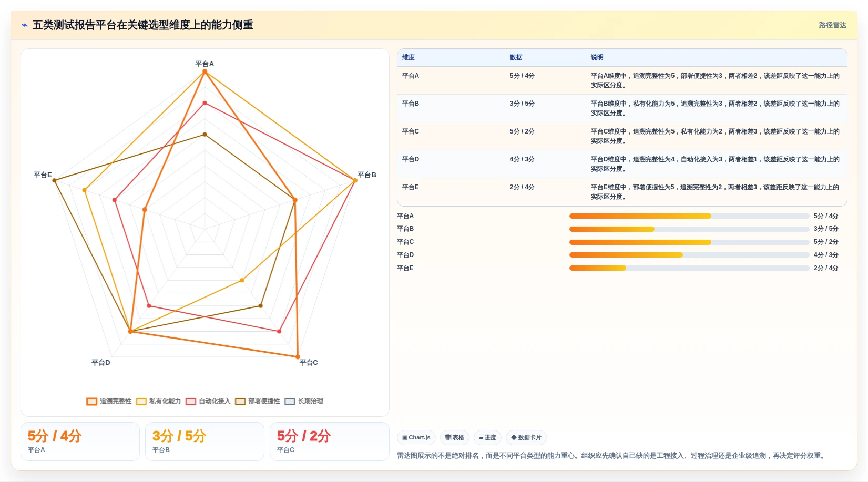This screenshot has width=868, height=482.
Task: Open the 平台A stat card showing 5分 / 4分
Action: click(x=80, y=442)
